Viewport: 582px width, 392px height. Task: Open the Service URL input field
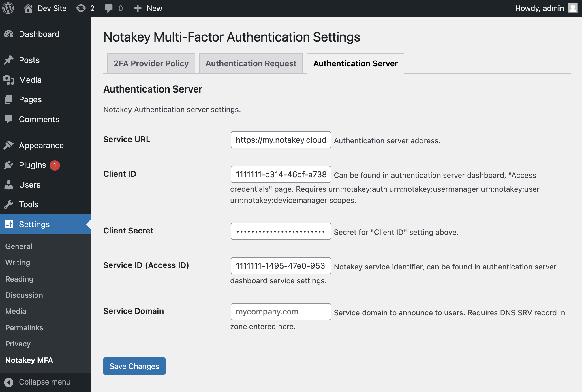pos(281,140)
